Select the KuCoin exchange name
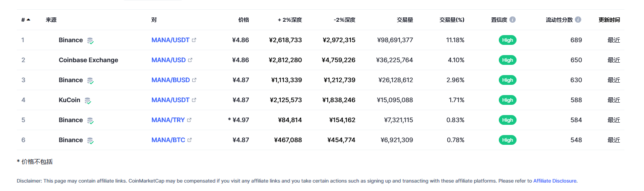Screen dimensions: 644x191 click(x=69, y=100)
